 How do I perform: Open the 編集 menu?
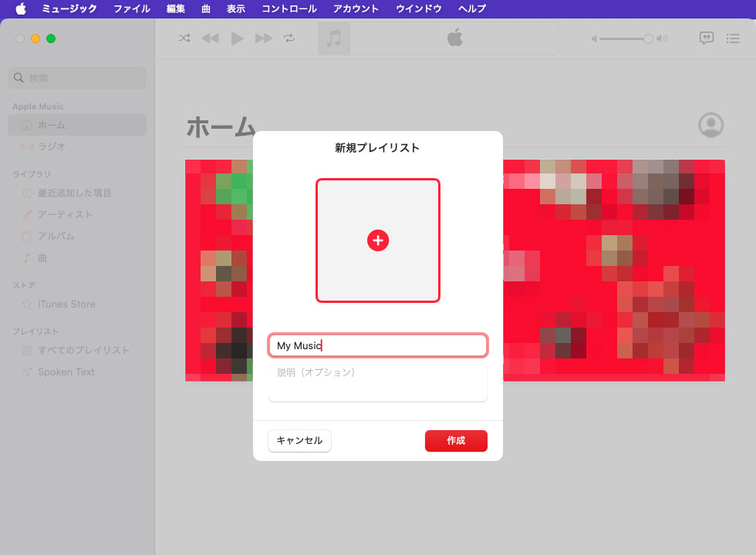tap(176, 8)
